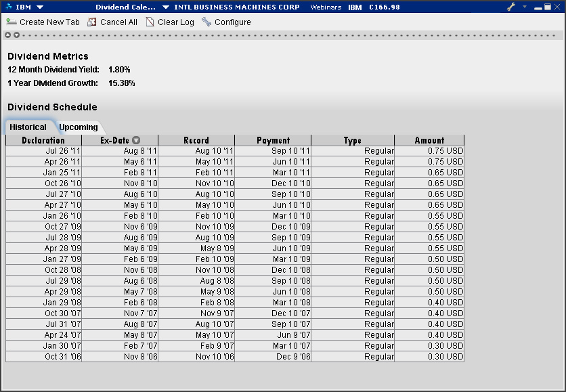Select declaration Oct 31 '06
Viewport: 566px width, 392px height.
coord(44,357)
